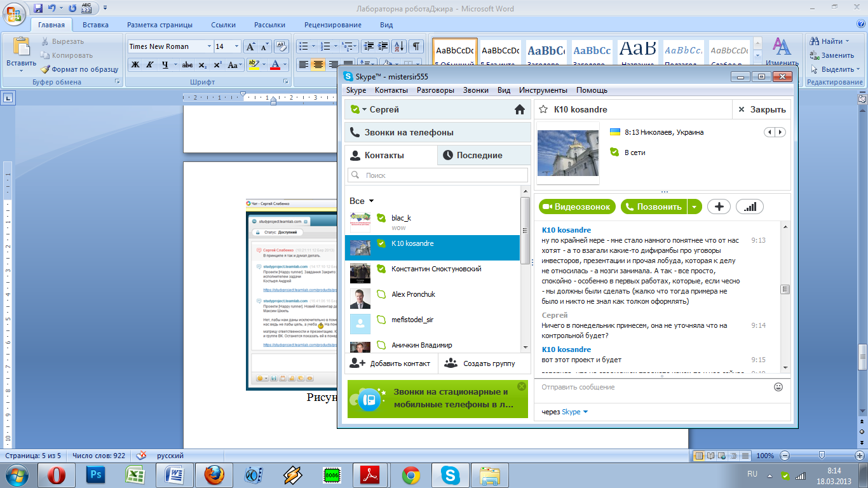Decrease font size with the shrink font icon
The height and width of the screenshot is (488, 868).
265,46
